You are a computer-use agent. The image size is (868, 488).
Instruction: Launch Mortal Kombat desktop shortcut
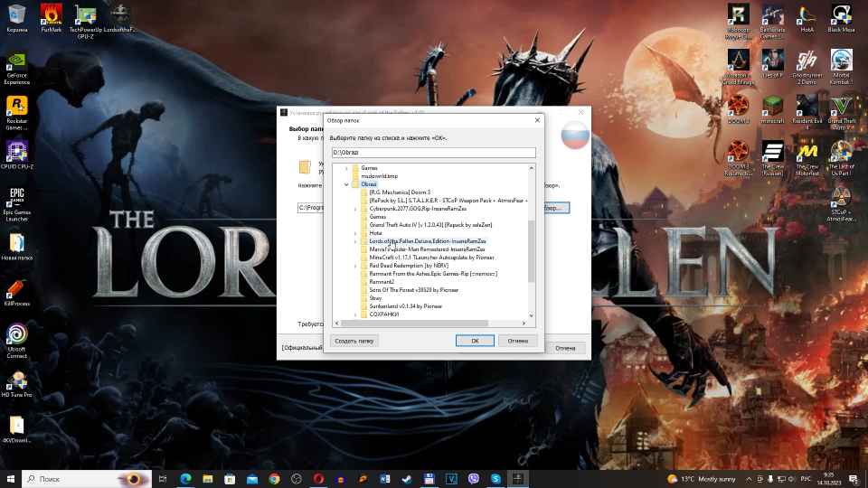[x=841, y=66]
